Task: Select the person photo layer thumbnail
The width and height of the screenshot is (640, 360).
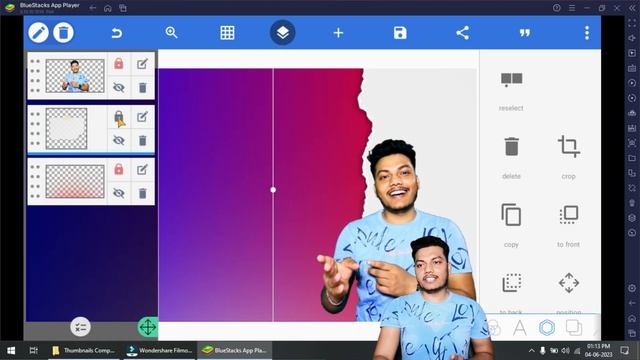Action: [x=75, y=76]
